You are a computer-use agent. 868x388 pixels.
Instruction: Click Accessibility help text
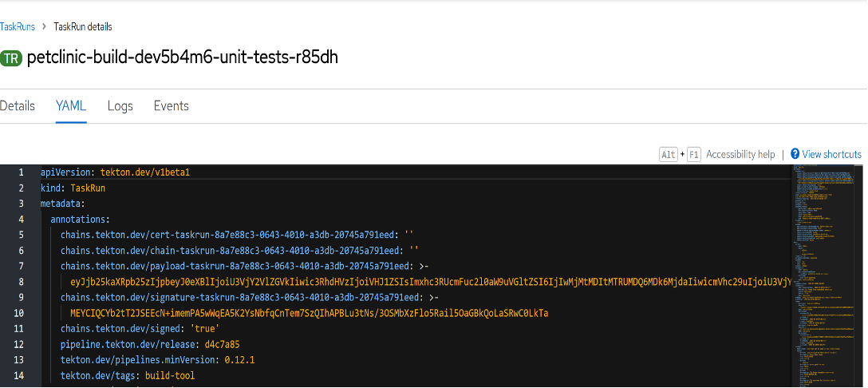[x=740, y=154]
